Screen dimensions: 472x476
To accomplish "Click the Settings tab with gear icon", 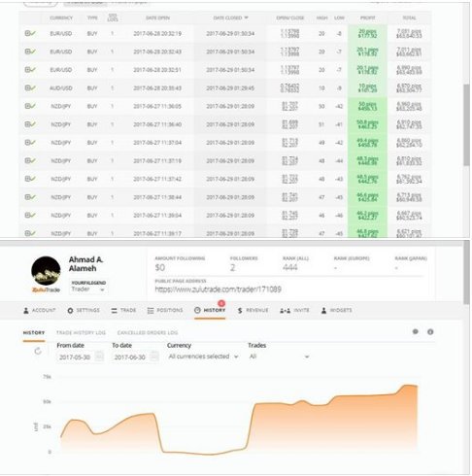I will [84, 310].
